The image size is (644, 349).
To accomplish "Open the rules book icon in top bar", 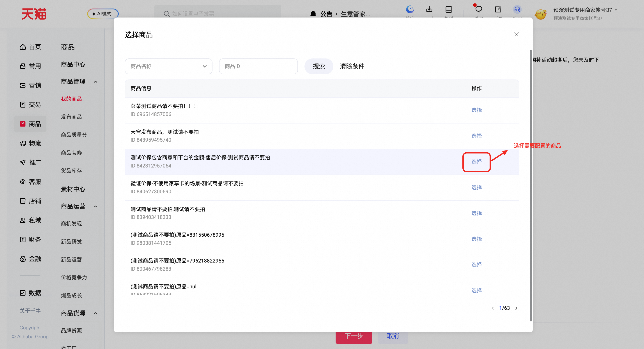I will [449, 9].
